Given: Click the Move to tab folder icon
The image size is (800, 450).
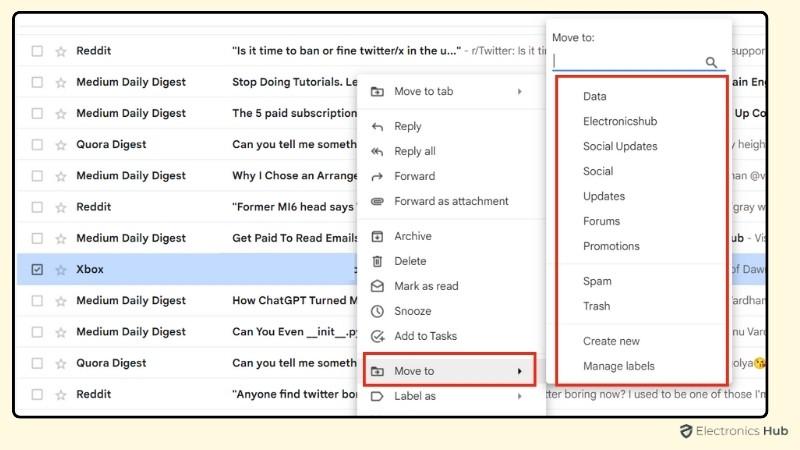Looking at the screenshot, I should coord(377,91).
